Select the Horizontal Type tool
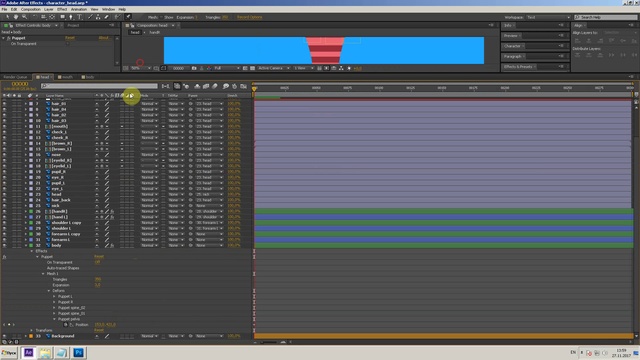 point(80,17)
